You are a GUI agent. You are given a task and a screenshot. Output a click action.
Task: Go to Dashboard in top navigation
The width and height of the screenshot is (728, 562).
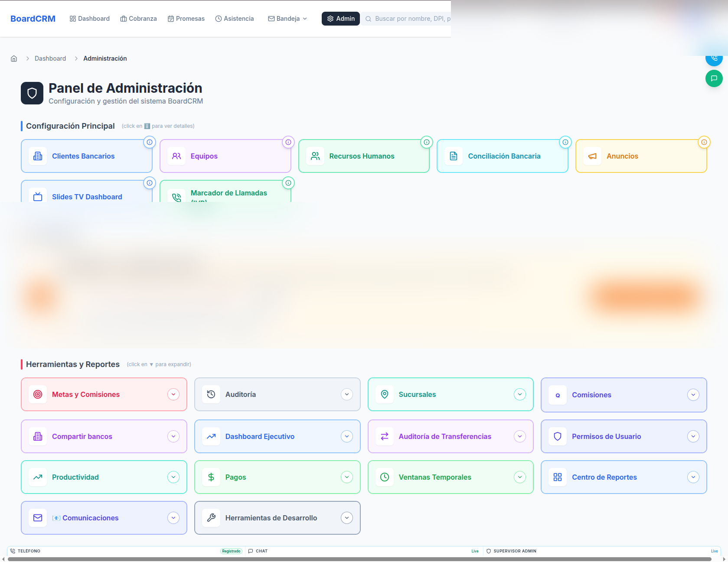[90, 19]
